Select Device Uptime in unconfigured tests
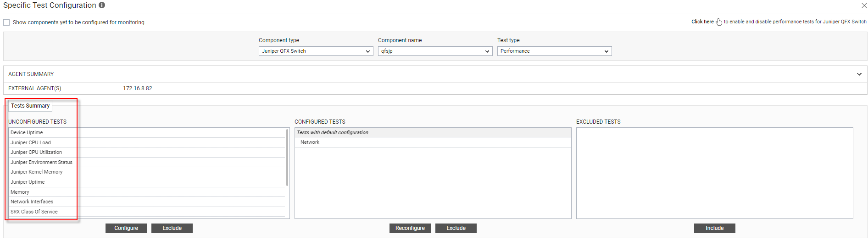The height and width of the screenshot is (240, 868). (x=147, y=132)
